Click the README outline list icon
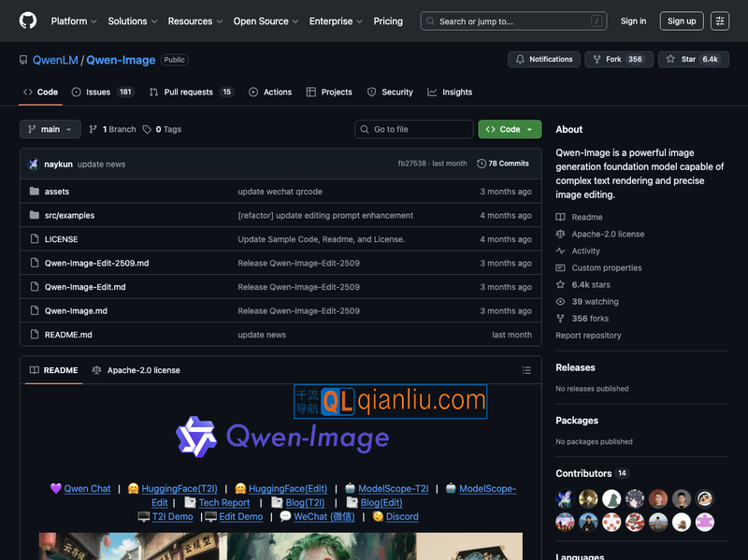748x560 pixels. (x=526, y=370)
